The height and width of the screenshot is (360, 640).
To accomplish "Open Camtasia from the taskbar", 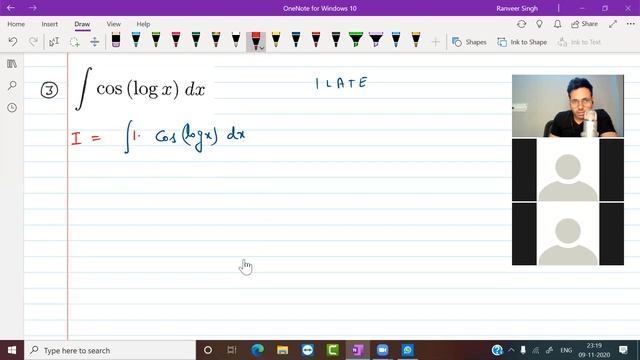I will click(333, 350).
